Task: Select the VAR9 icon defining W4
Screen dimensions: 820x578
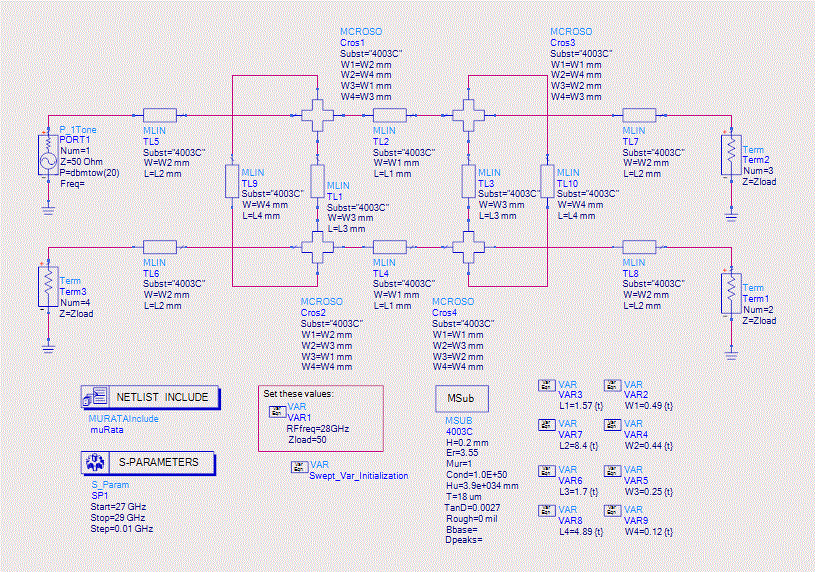Action: [612, 511]
